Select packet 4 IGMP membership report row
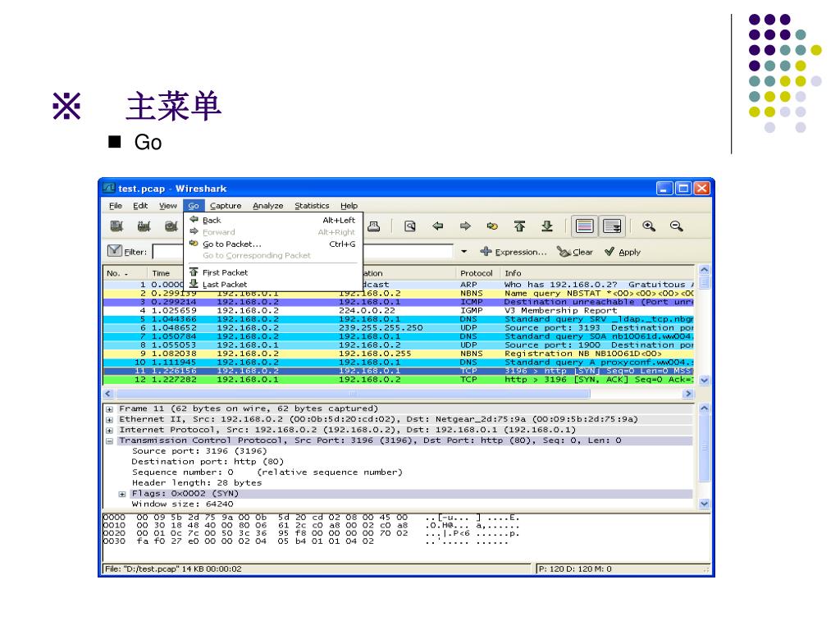Viewport: 840px width, 630px height. tap(399, 311)
